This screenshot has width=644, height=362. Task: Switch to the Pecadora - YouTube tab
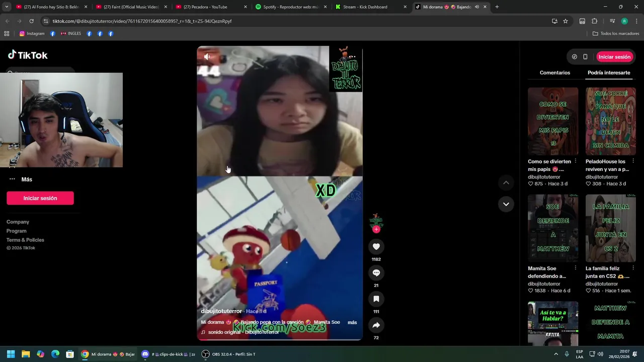211,7
